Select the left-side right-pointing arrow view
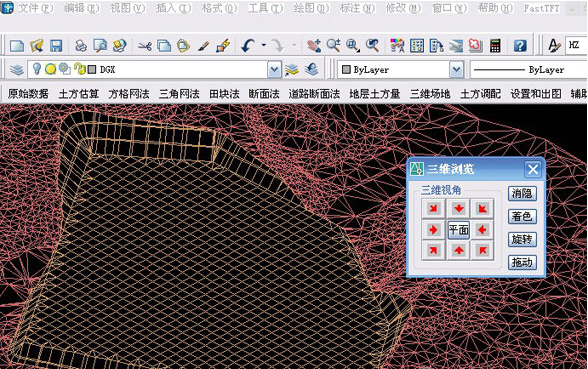The width and height of the screenshot is (588, 369). [x=434, y=230]
